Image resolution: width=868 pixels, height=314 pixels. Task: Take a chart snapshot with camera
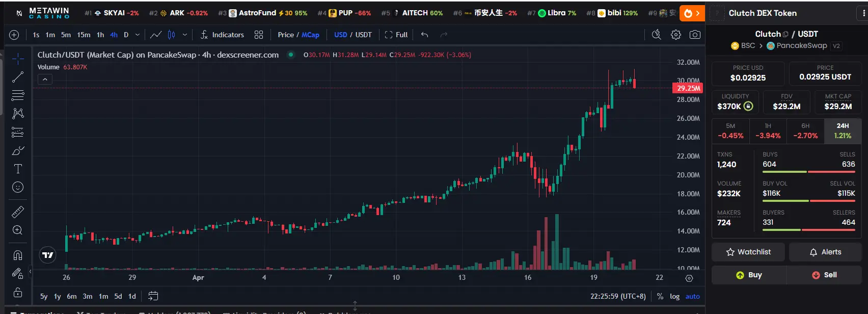point(695,35)
